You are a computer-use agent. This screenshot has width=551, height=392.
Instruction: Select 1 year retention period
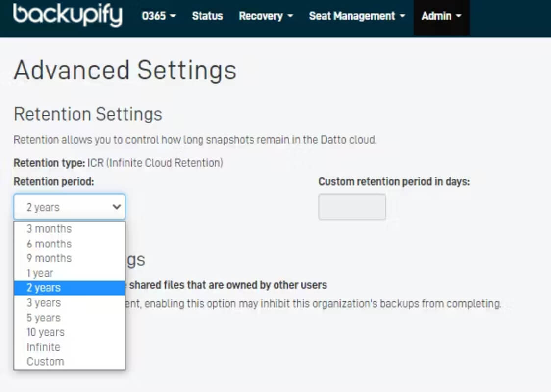pyautogui.click(x=70, y=273)
